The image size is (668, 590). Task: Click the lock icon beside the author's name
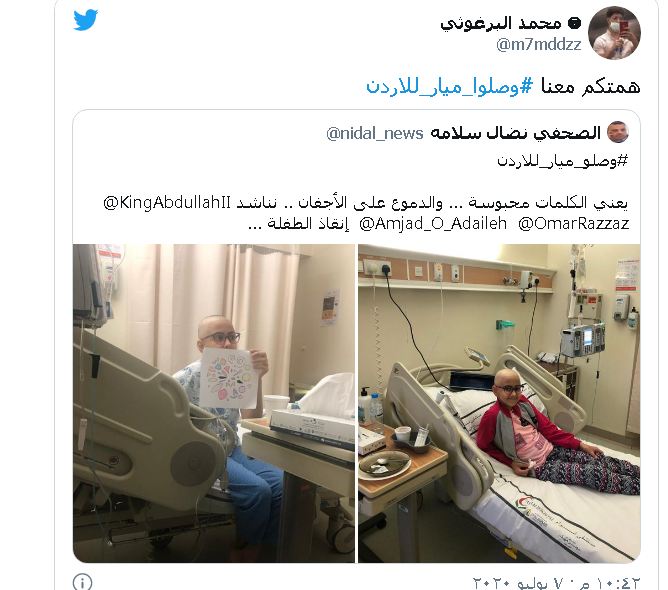(x=574, y=23)
